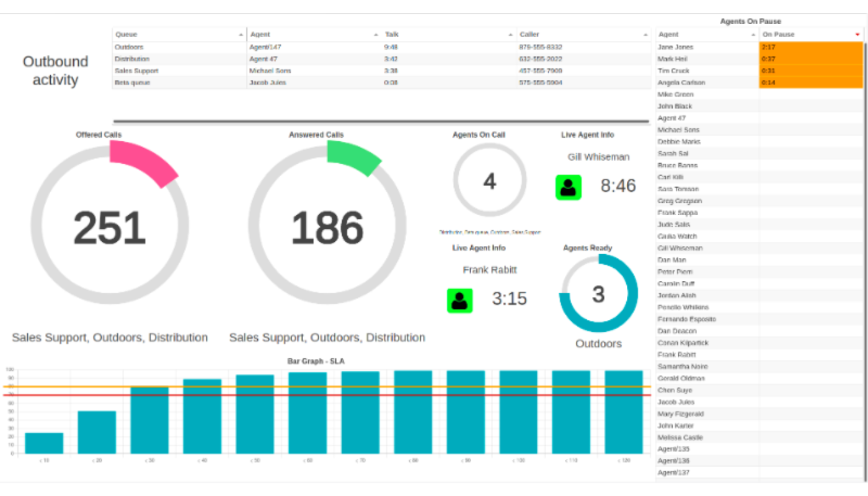
Task: Click the sort arrow in Caller column header
Action: pyautogui.click(x=646, y=35)
